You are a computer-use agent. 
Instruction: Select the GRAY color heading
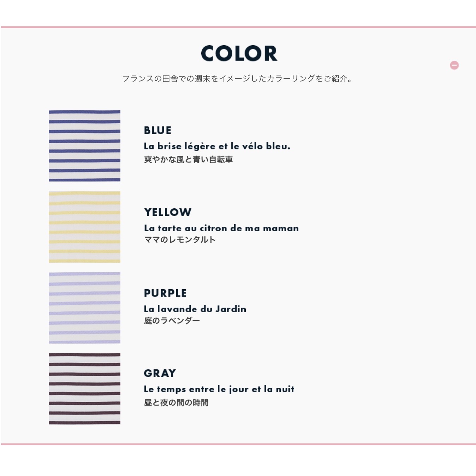(x=160, y=373)
